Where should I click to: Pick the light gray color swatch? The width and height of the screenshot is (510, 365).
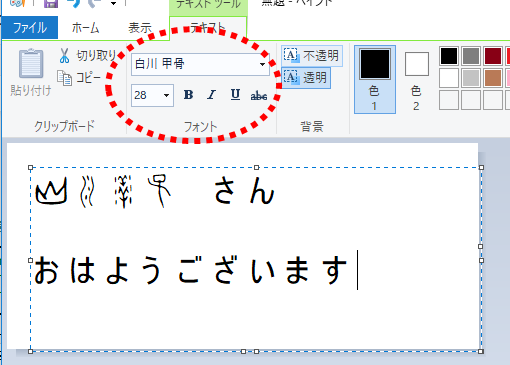(x=471, y=78)
